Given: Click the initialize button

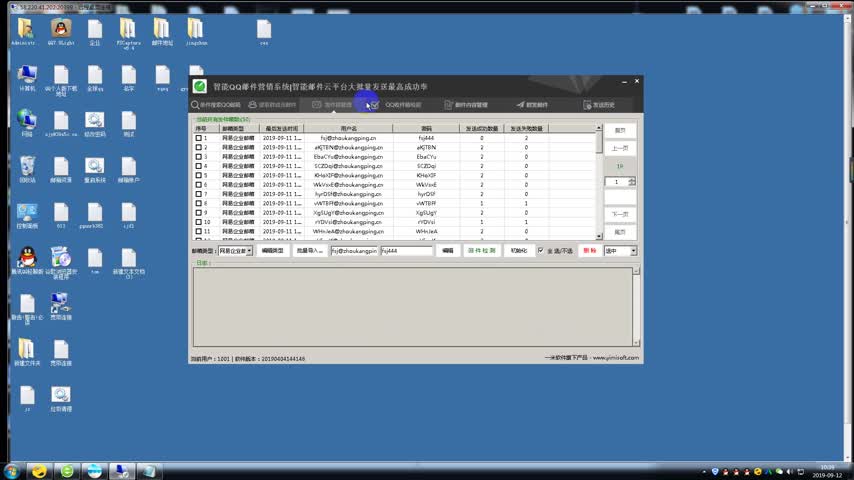Looking at the screenshot, I should pos(518,251).
